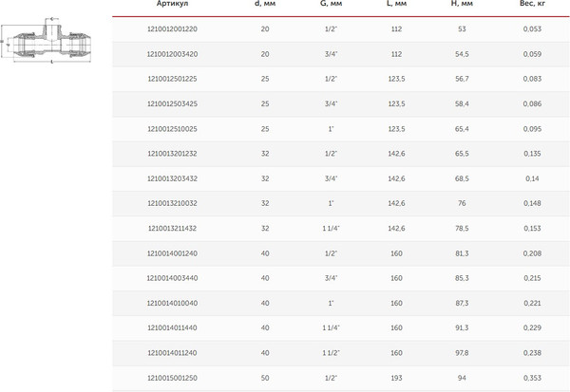
Task: Click article number 1210012510025
Action: [x=172, y=128]
